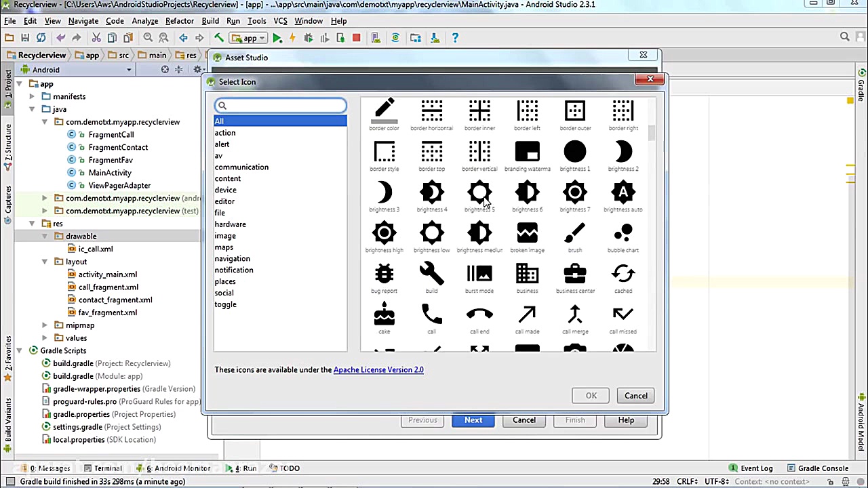Select the brightness auto icon
This screenshot has width=868, height=488.
coord(623,193)
